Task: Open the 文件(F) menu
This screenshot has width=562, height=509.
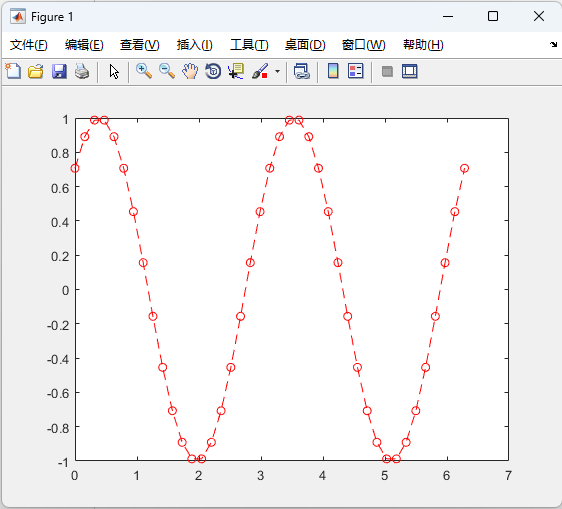Action: (28, 45)
